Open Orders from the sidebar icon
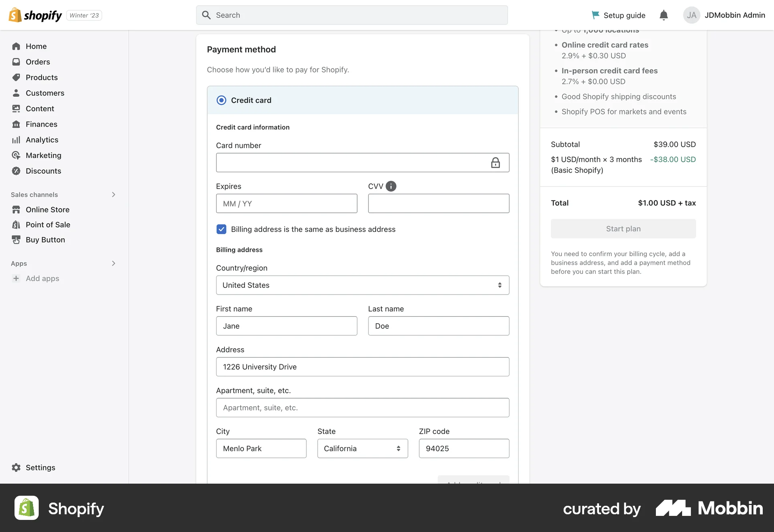774x532 pixels. tap(16, 62)
